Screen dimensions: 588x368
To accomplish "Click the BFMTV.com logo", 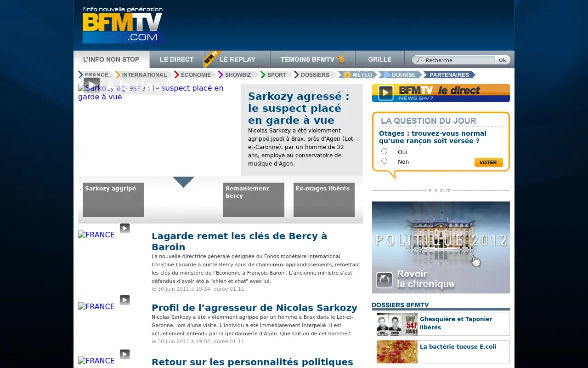I will [x=122, y=25].
